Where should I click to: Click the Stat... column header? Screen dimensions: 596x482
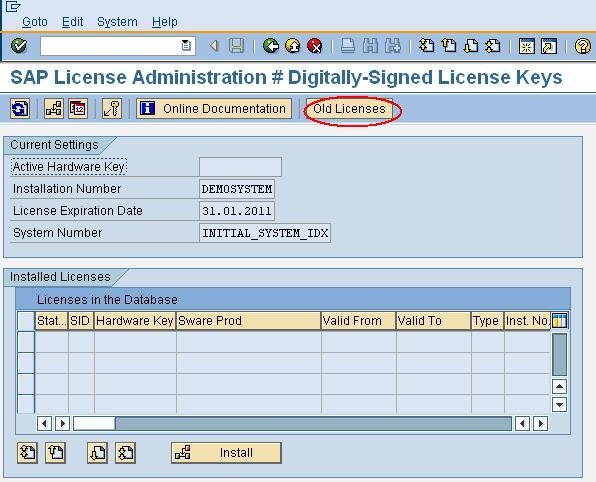(x=52, y=321)
